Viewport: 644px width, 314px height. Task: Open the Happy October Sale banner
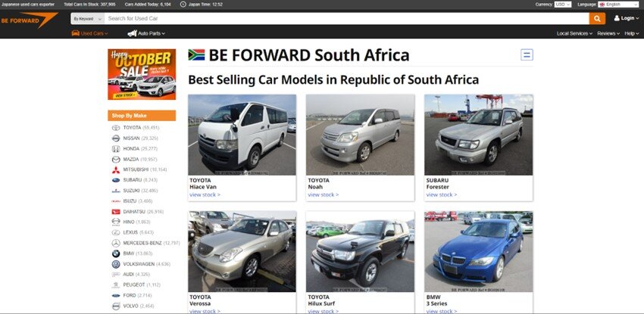[142, 74]
